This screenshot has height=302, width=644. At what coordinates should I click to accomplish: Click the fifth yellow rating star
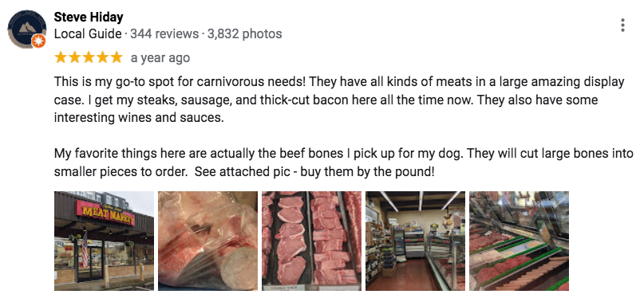click(x=117, y=57)
